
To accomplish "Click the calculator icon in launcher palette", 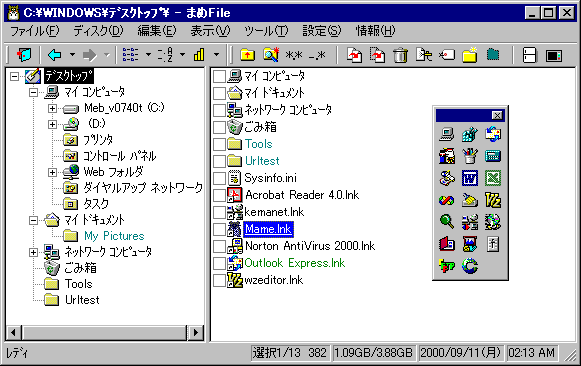I will (x=493, y=156).
